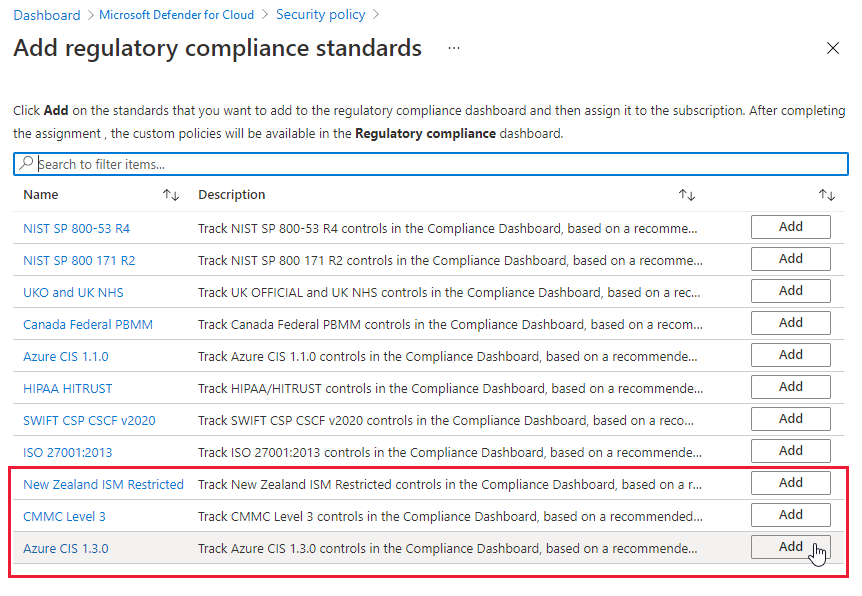This screenshot has height=596, width=862.
Task: Add the HIPAA HITRUST standard
Action: (x=791, y=387)
